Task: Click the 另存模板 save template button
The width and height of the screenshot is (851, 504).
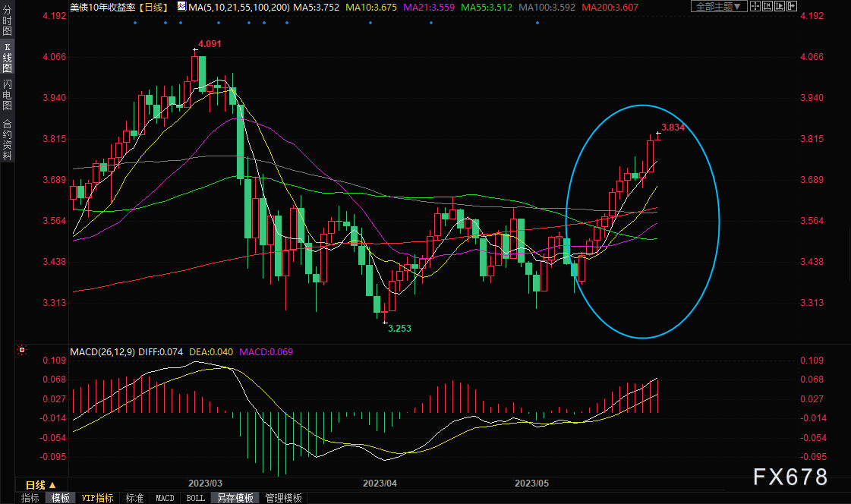Action: 235,498
